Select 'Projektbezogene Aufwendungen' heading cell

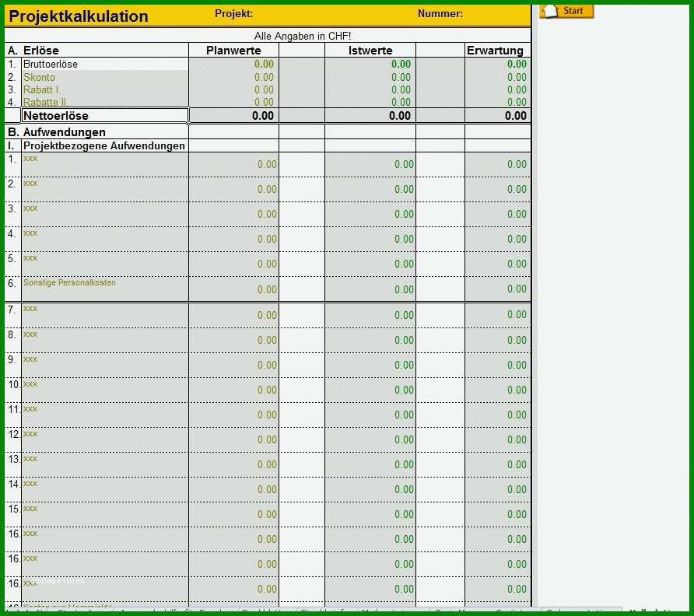(x=105, y=145)
